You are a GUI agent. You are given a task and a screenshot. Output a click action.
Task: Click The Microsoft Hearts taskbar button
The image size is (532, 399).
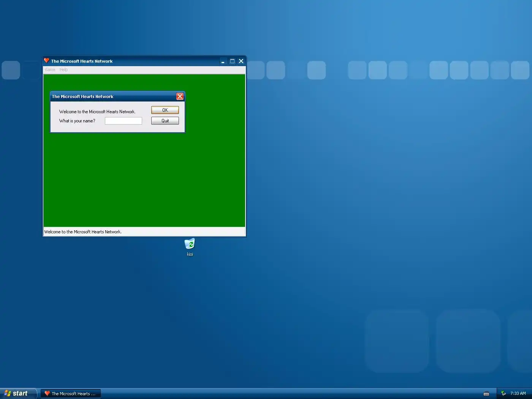[x=71, y=394]
